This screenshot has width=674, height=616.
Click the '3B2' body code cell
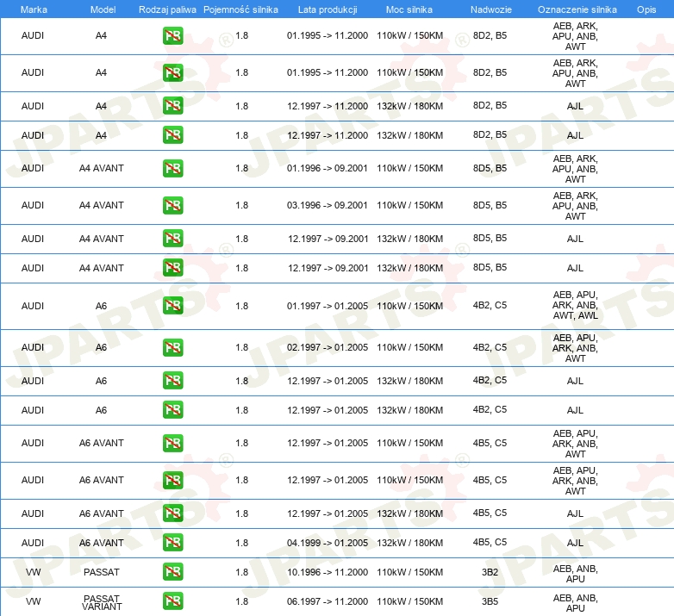click(490, 572)
